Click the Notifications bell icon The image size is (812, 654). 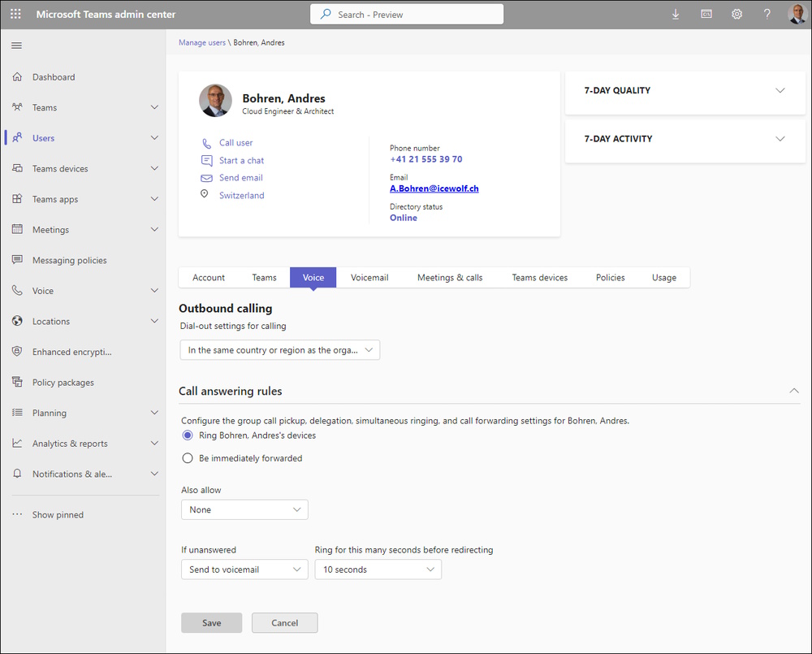coord(17,474)
